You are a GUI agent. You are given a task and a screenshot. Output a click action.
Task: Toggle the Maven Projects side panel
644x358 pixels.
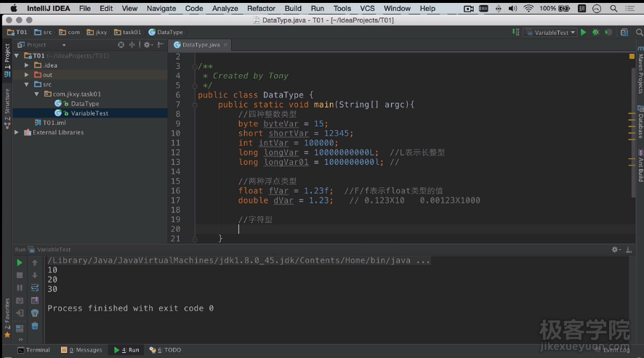click(640, 73)
